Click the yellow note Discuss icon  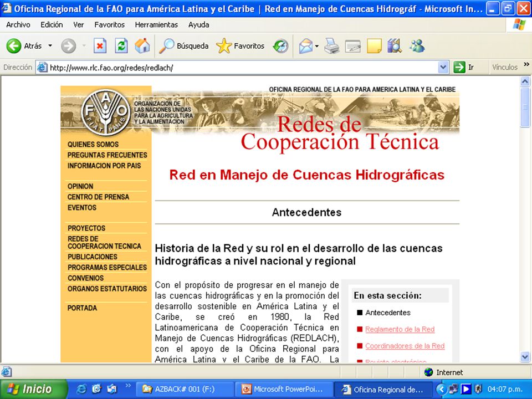pyautogui.click(x=374, y=46)
